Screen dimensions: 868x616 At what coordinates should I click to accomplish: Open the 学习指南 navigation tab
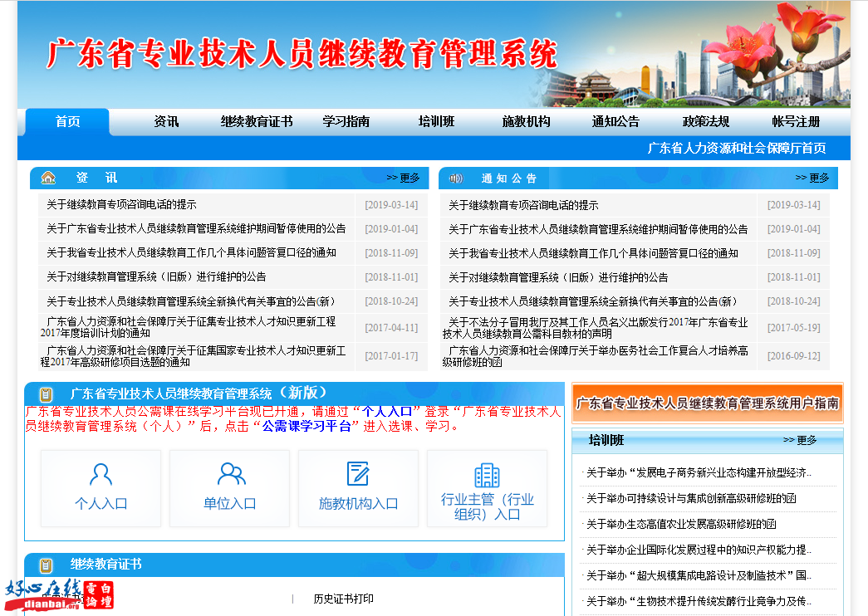(346, 122)
